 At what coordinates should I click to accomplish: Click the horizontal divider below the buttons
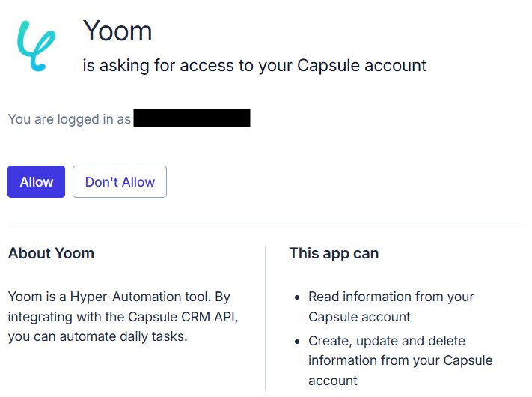point(265,222)
